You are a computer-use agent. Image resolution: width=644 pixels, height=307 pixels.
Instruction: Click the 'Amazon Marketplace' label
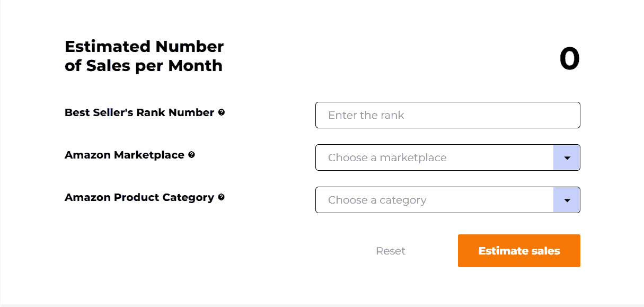click(x=124, y=155)
